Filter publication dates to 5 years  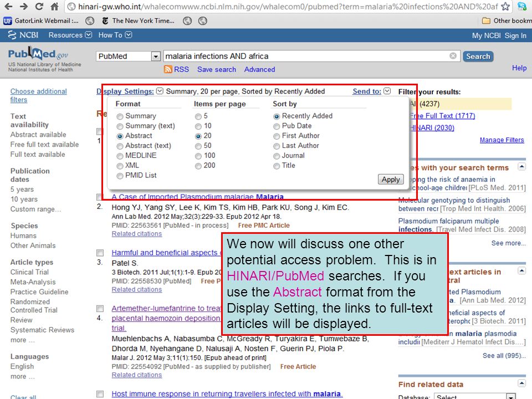(x=22, y=190)
